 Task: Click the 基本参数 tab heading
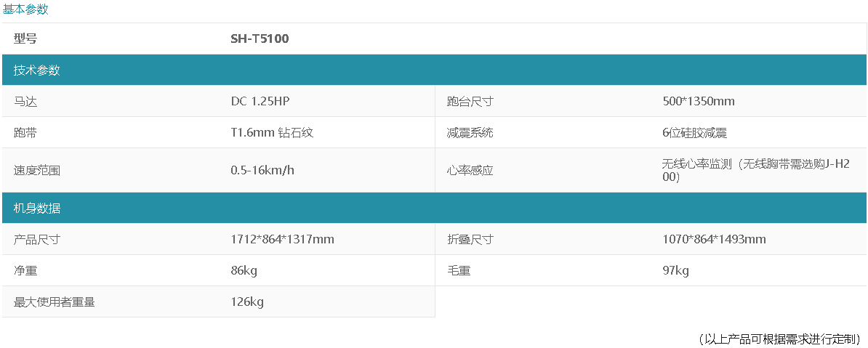pos(25,9)
